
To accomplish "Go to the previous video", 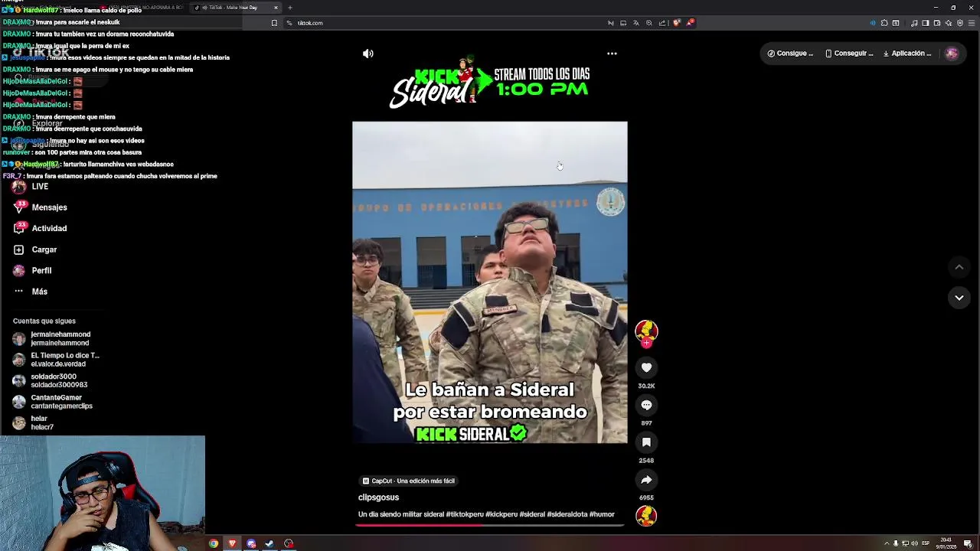I will point(959,267).
